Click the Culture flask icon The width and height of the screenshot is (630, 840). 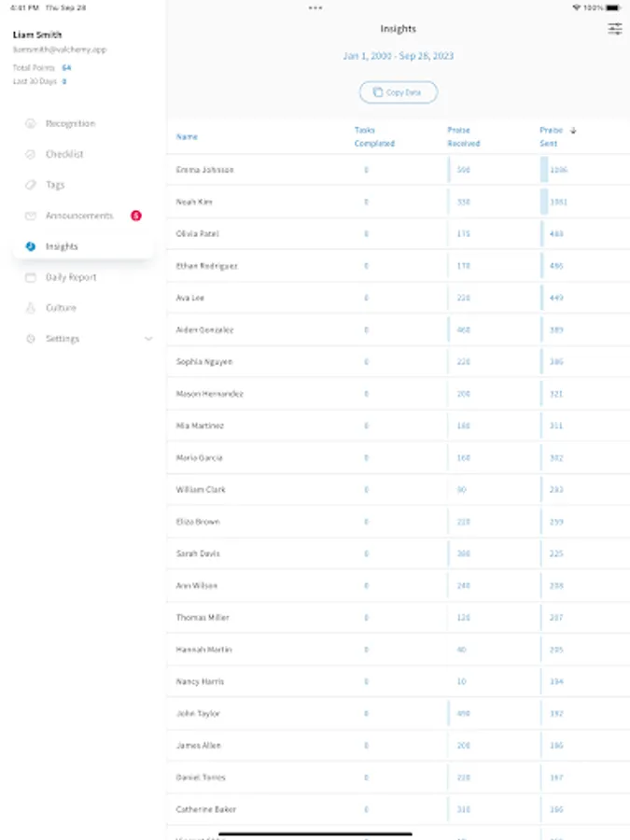(31, 308)
